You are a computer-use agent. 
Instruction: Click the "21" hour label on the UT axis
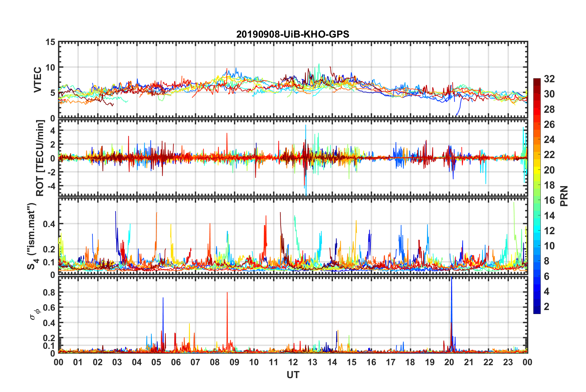469,362
